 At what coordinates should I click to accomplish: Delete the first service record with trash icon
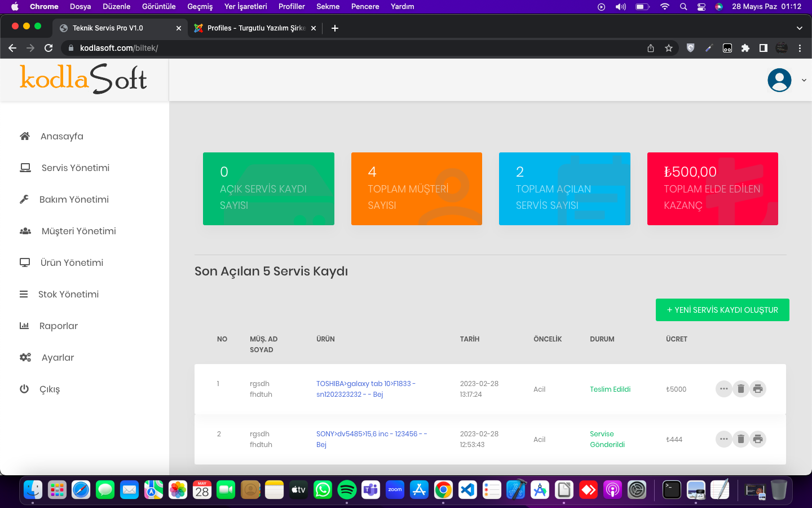click(741, 389)
